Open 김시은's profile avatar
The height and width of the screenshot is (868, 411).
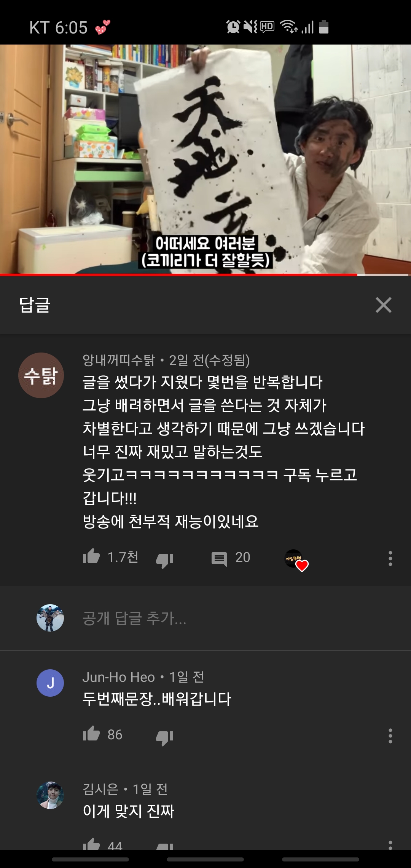pyautogui.click(x=50, y=795)
